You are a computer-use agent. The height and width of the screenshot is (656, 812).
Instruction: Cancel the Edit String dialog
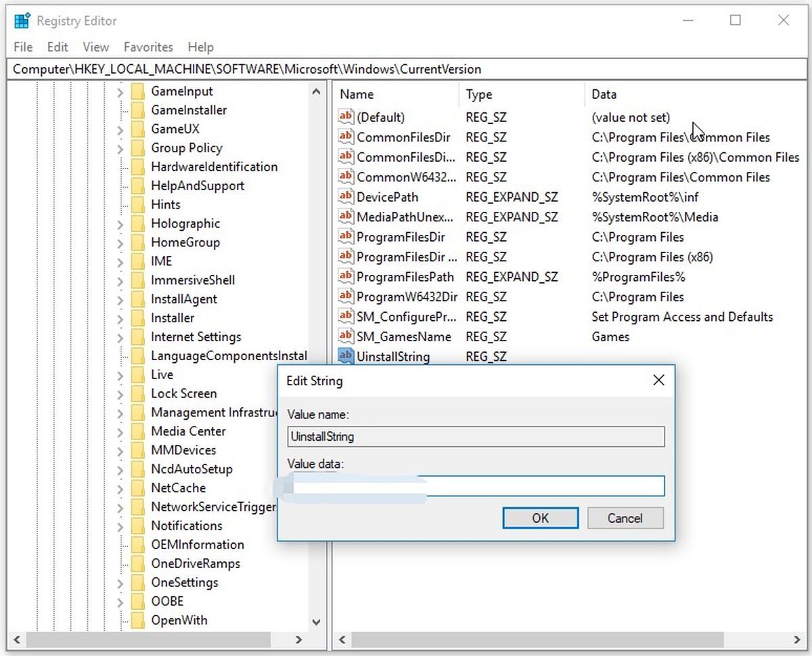click(625, 518)
